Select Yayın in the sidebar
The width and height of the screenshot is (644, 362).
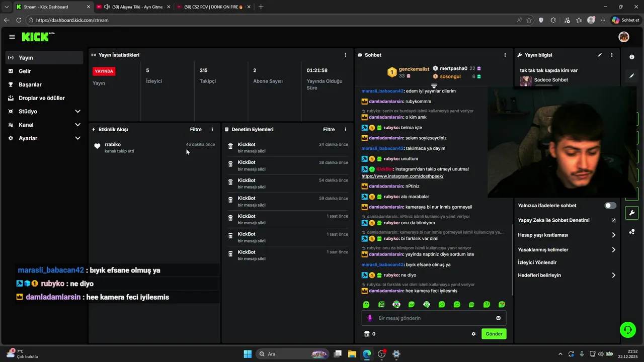click(x=44, y=58)
